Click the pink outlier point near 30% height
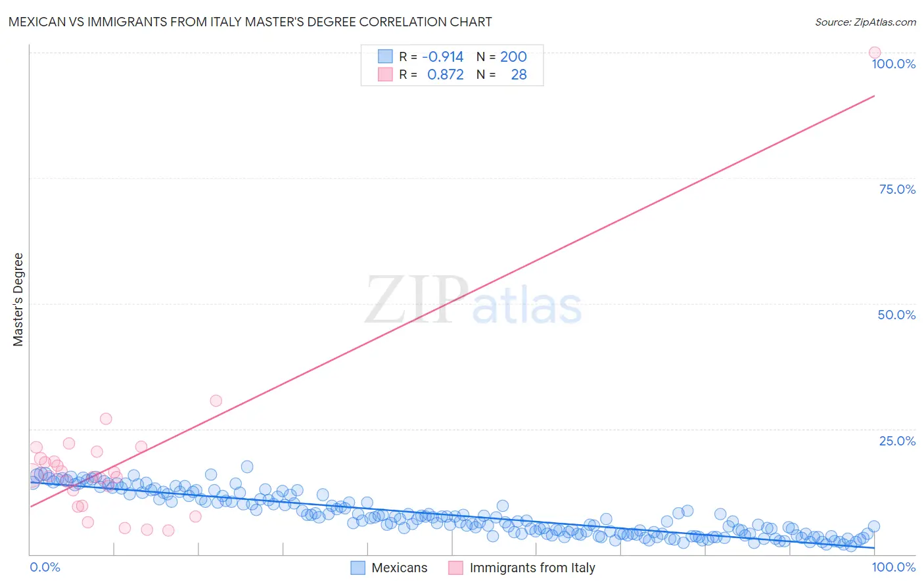Image resolution: width=924 pixels, height=586 pixels. tap(216, 401)
